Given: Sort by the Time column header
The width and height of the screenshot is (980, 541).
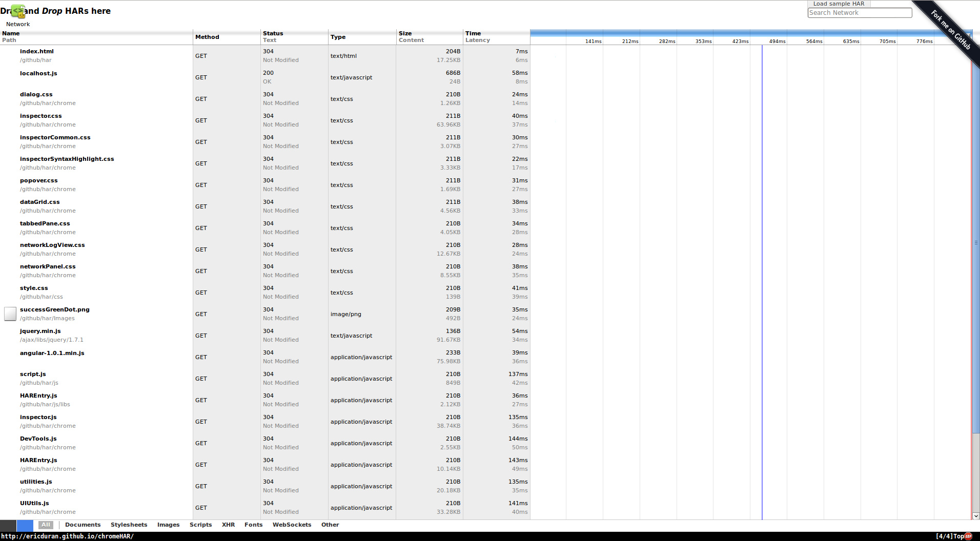Looking at the screenshot, I should (497, 37).
